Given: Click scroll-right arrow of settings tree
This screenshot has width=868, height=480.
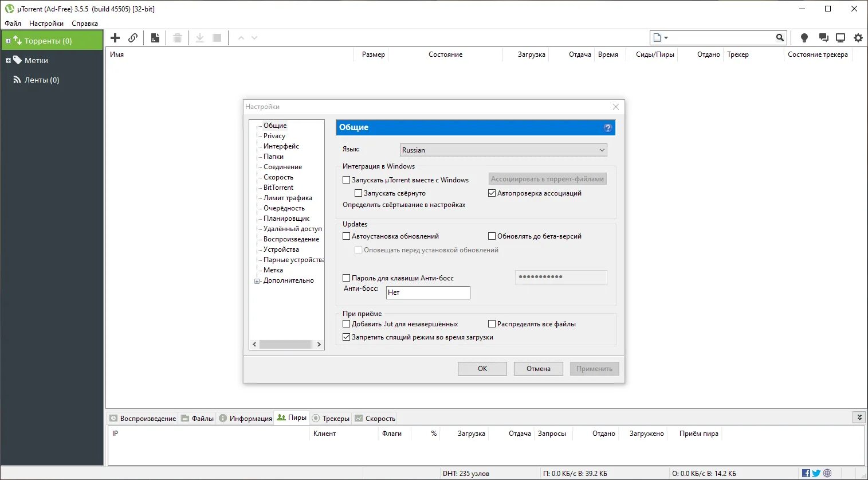Looking at the screenshot, I should coord(319,344).
